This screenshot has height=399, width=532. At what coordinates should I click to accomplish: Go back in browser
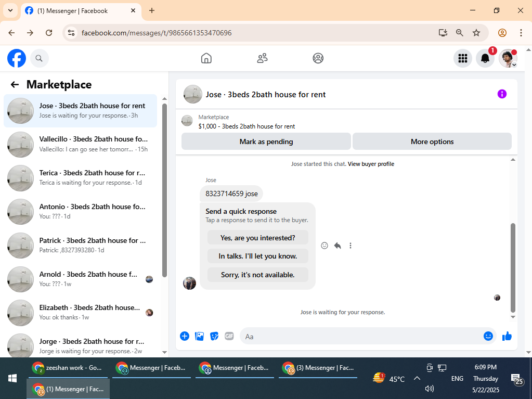[x=11, y=33]
